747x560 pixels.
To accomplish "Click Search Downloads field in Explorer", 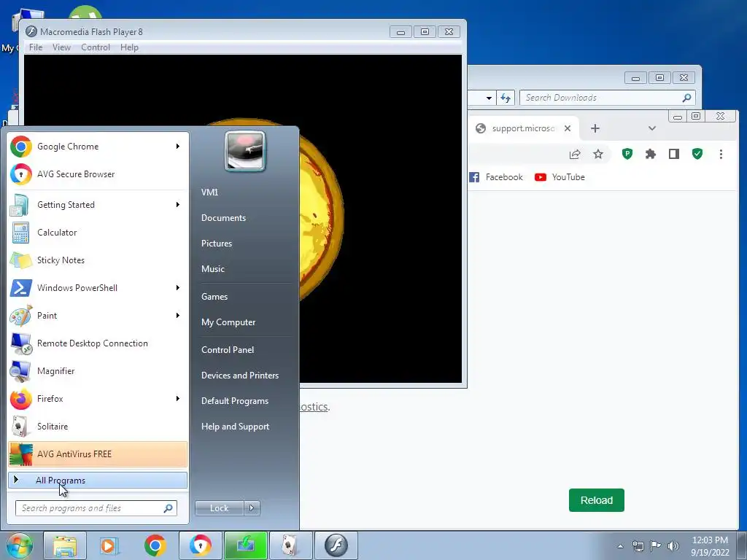I will (x=608, y=98).
